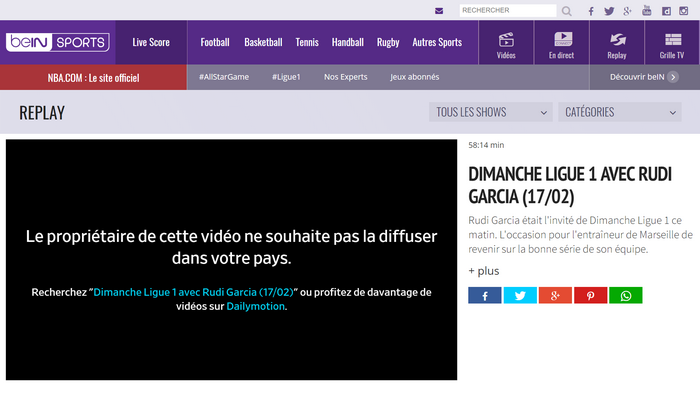
Task: Open the #AllStarGame link
Action: 224,77
